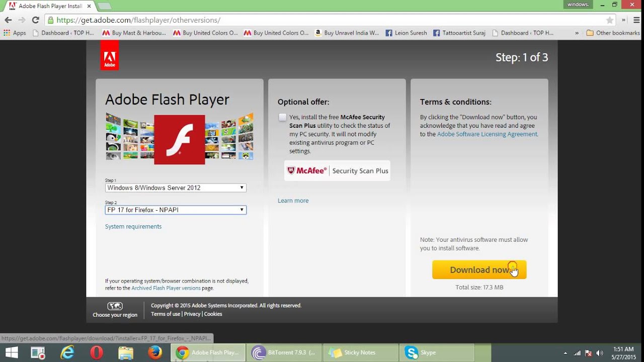Open File Explorer from the taskbar
The image size is (644, 362).
[126, 352]
